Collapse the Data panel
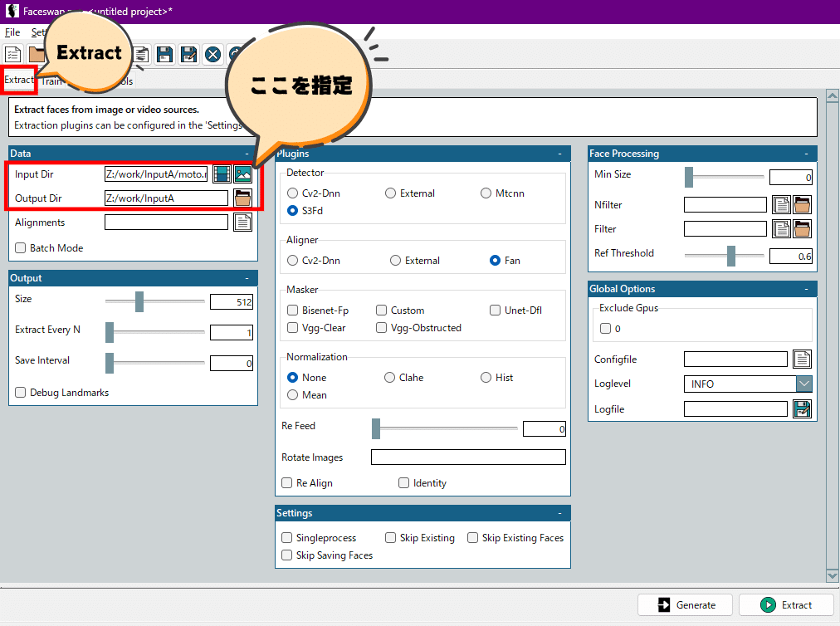840x626 pixels. tap(247, 154)
